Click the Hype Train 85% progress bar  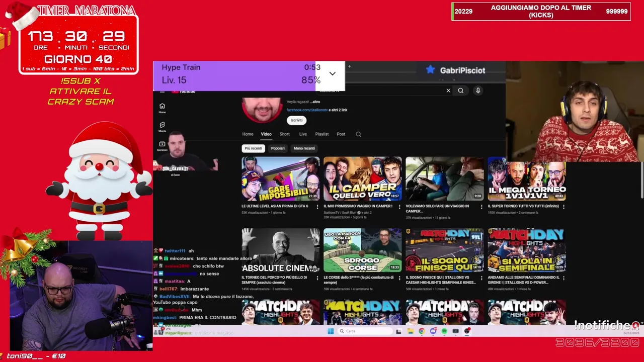click(x=249, y=76)
